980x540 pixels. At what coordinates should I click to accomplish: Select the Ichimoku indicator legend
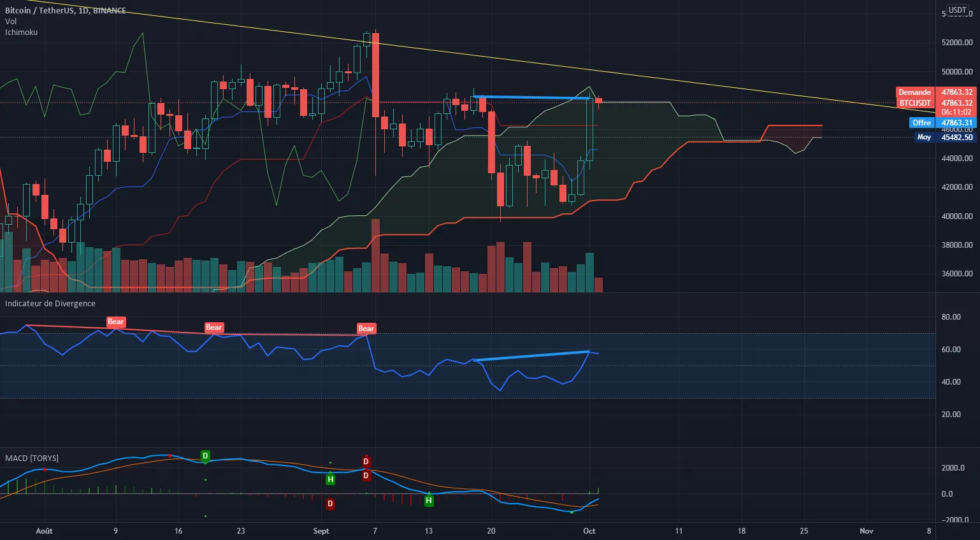point(22,32)
